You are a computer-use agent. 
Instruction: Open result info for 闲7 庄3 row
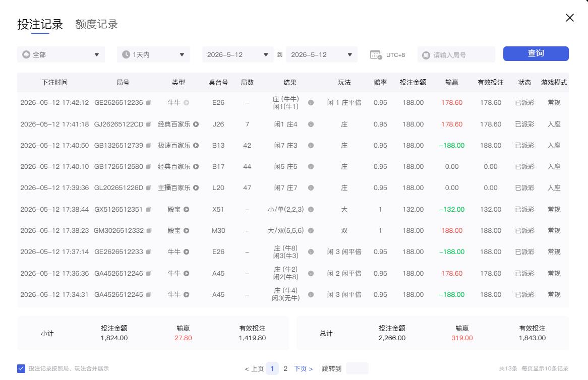pyautogui.click(x=311, y=146)
